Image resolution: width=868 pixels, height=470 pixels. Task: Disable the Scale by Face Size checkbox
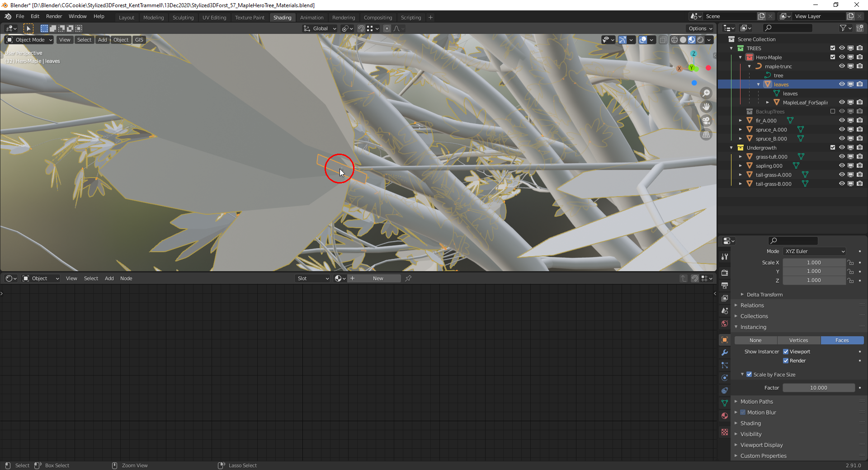click(749, 374)
